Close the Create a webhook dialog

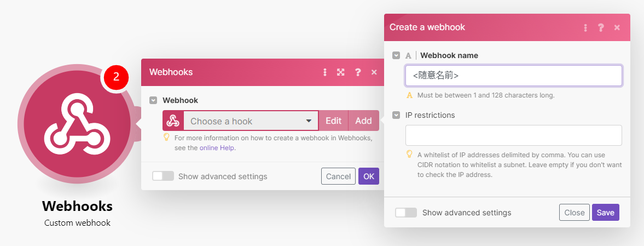(617, 27)
